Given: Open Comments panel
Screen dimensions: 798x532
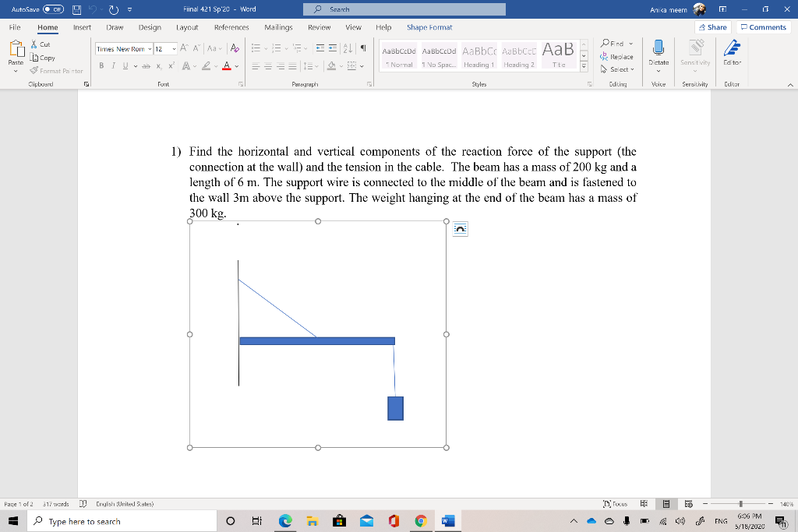Looking at the screenshot, I should (762, 26).
